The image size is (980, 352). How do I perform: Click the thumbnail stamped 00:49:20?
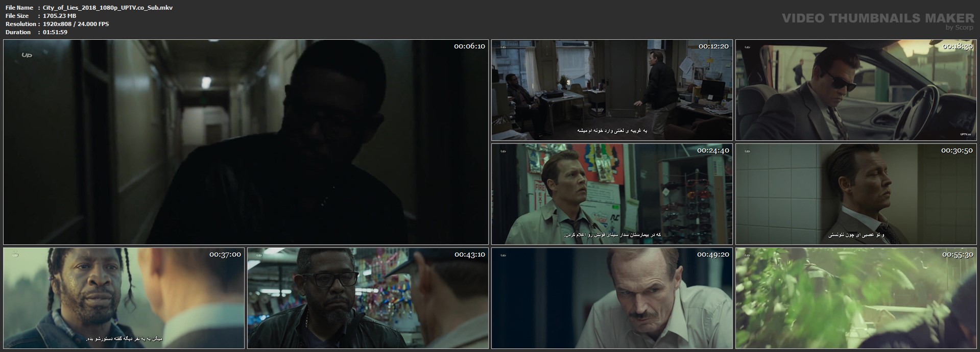pos(612,298)
